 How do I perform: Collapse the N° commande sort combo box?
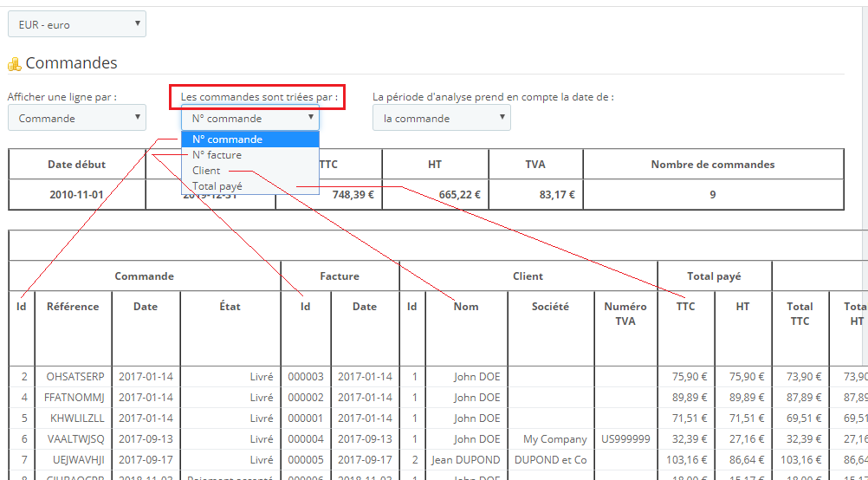250,118
